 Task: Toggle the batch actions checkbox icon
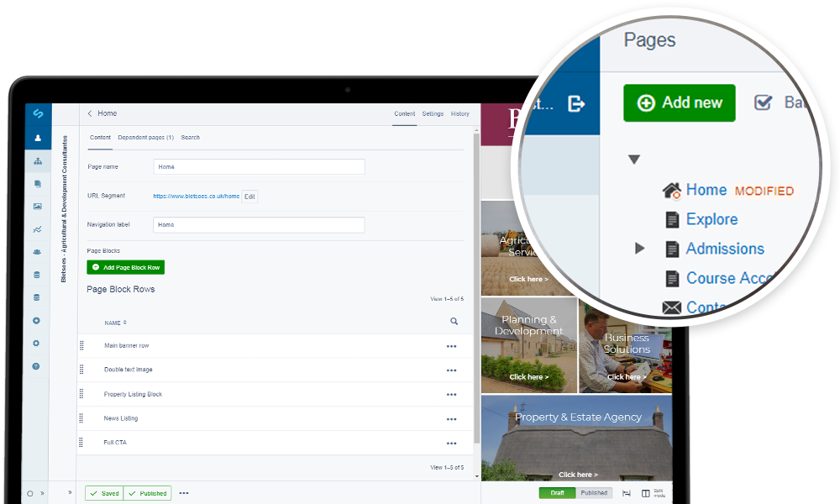763,102
